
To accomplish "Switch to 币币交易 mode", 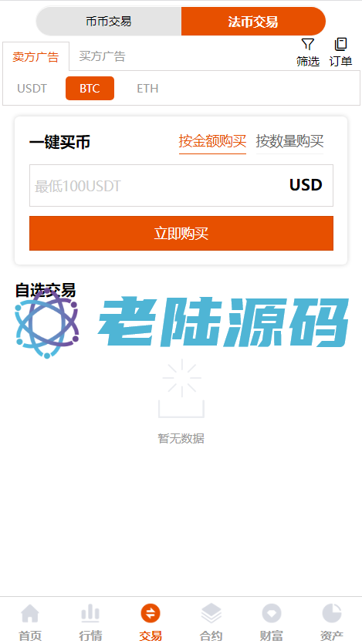I will (109, 22).
